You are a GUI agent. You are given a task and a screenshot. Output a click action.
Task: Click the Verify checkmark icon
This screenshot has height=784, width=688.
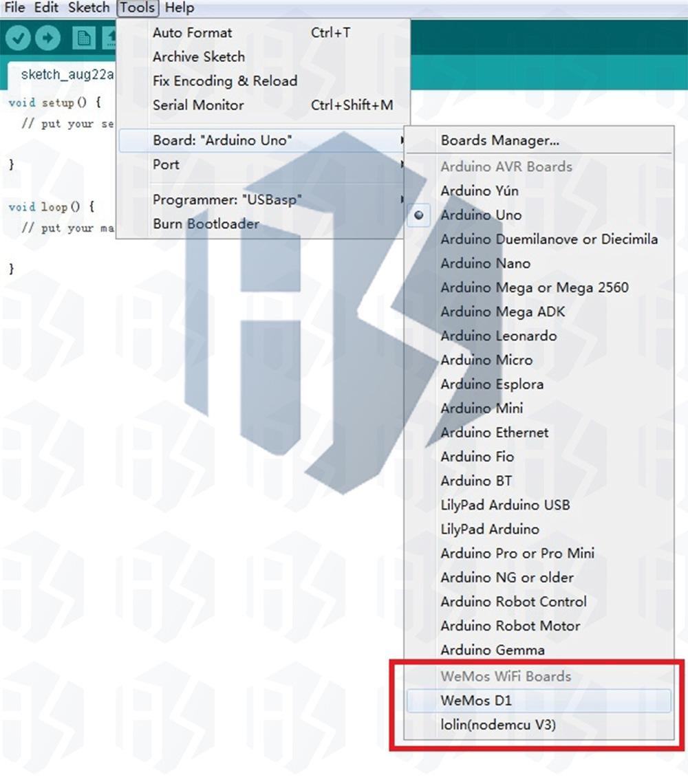[x=17, y=39]
